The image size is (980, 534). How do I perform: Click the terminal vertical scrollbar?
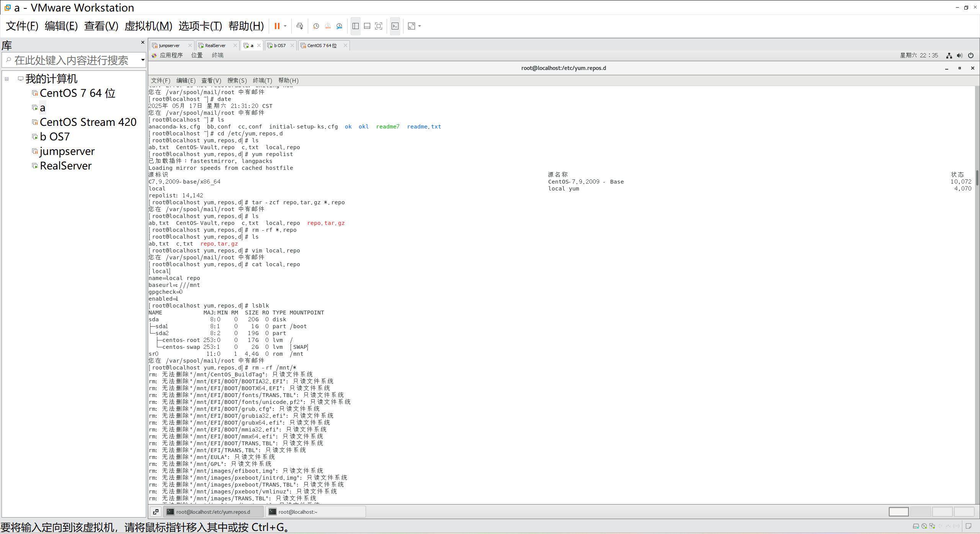pyautogui.click(x=977, y=178)
